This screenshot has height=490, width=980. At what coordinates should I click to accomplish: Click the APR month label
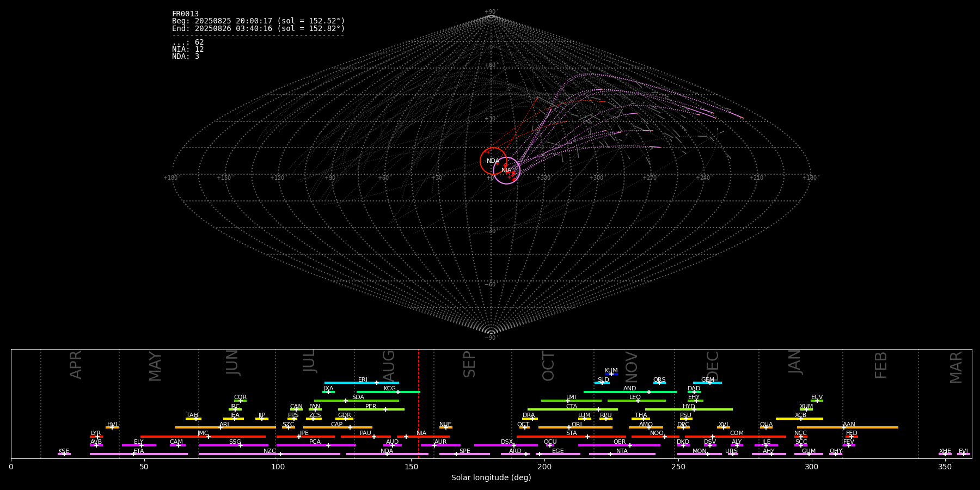pyautogui.click(x=76, y=365)
